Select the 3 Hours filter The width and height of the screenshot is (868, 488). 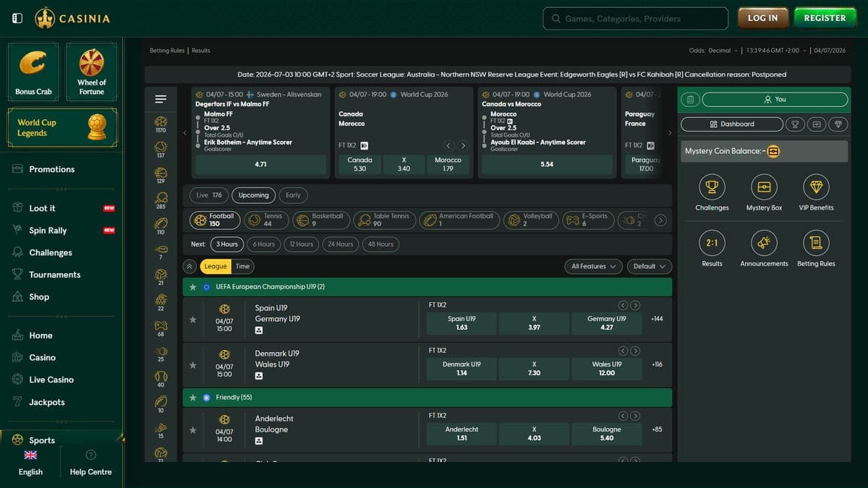(226, 244)
